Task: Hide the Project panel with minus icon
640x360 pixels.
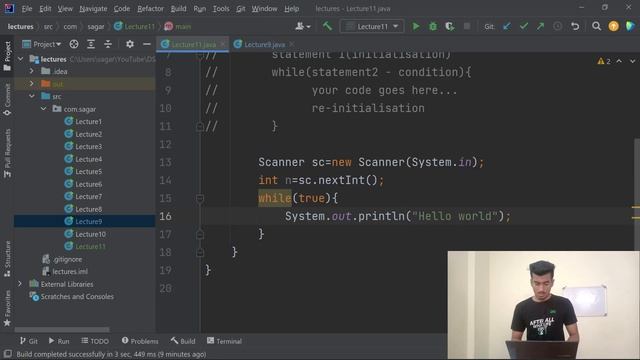Action: (147, 44)
